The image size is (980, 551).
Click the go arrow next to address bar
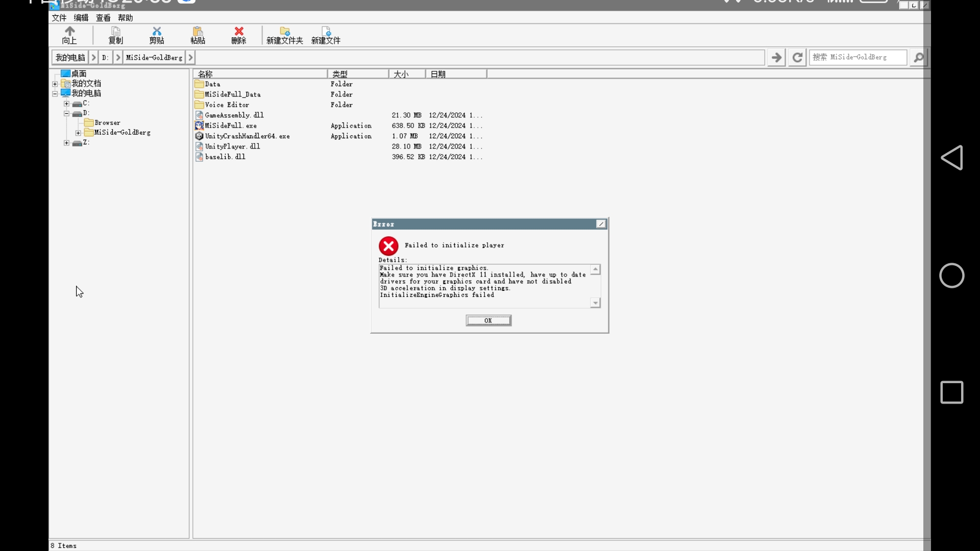[776, 57]
